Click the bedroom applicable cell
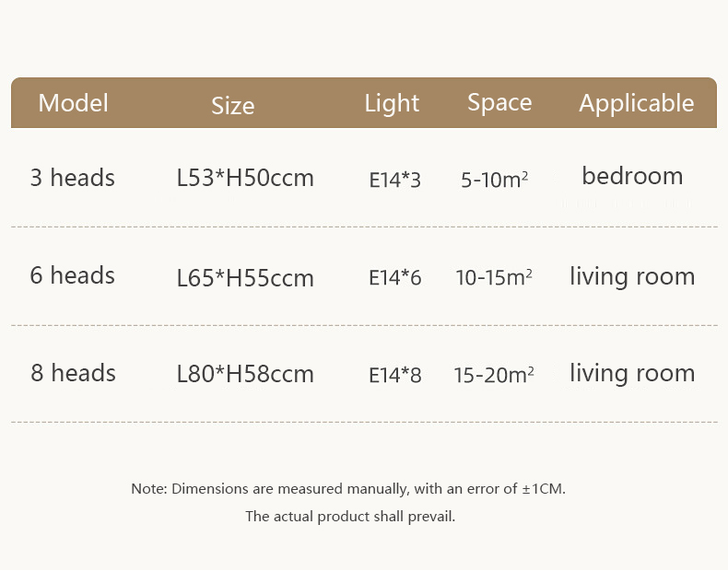 click(632, 176)
